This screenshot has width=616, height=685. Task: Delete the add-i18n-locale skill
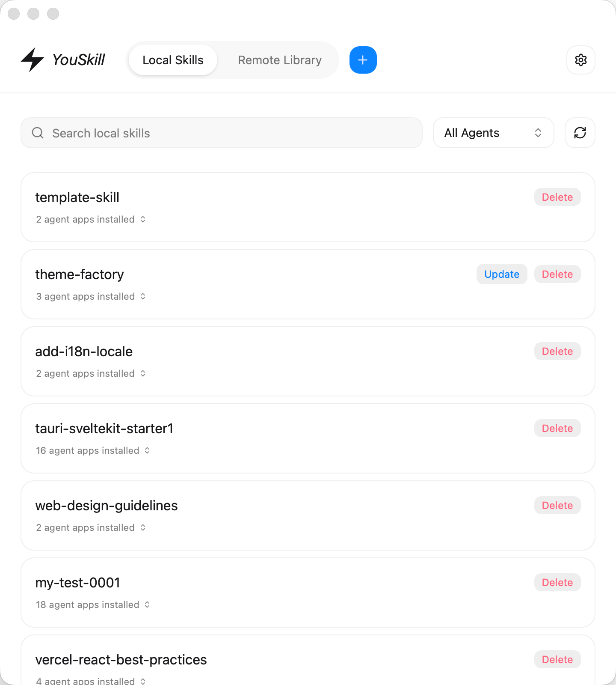(x=557, y=351)
